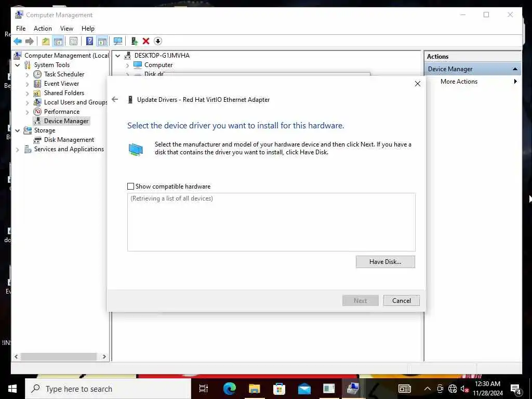Click the greyed-out Next button

361,301
